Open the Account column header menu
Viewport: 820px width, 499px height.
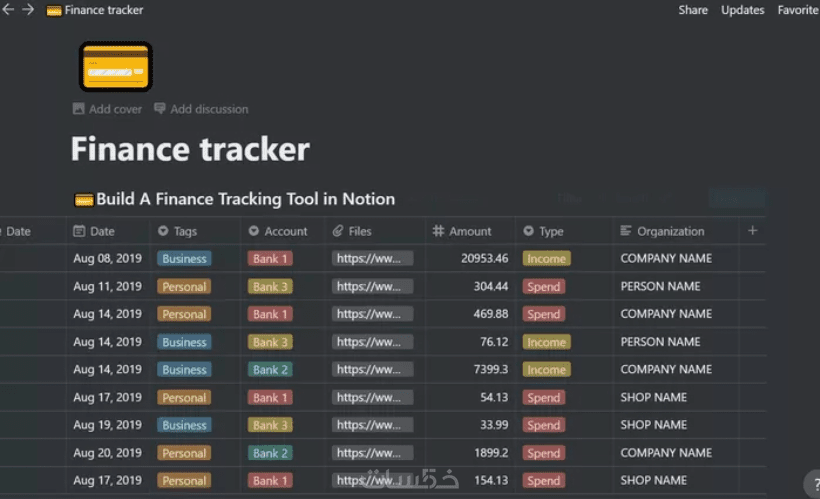[283, 231]
